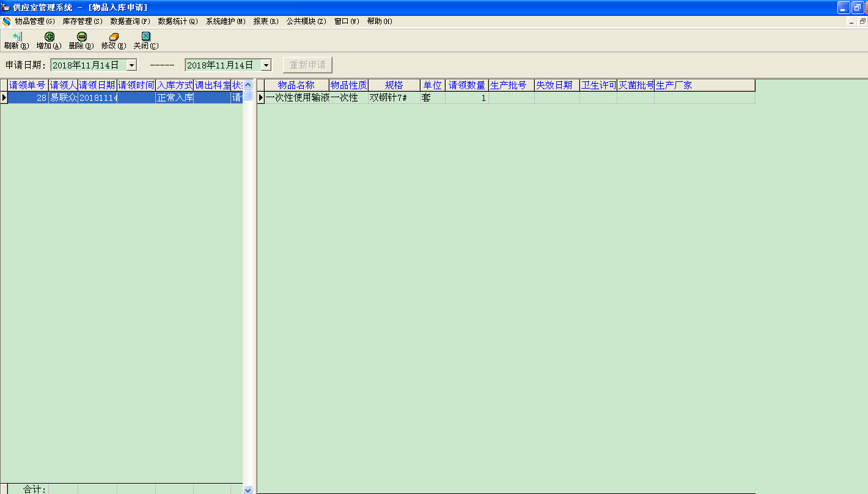
Task: Click the left grid vertical scrollbar thumb
Action: 248,95
